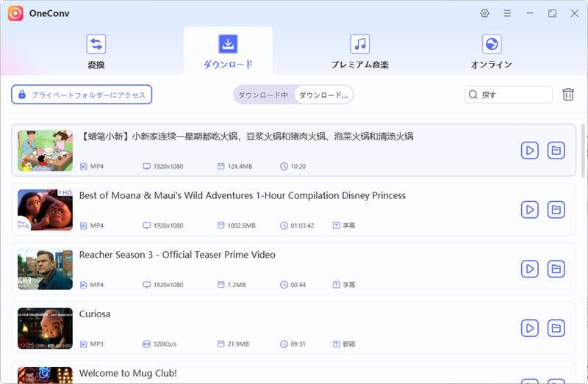Click 歌詞 label on Curiosa row
The image size is (588, 384).
(x=348, y=344)
